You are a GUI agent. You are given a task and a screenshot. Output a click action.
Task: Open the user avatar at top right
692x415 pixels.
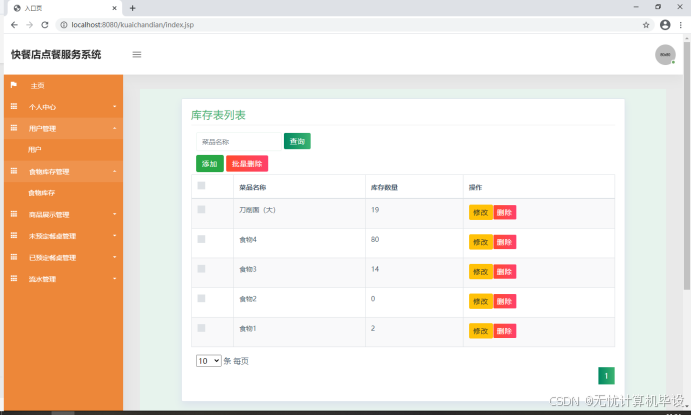coord(665,55)
